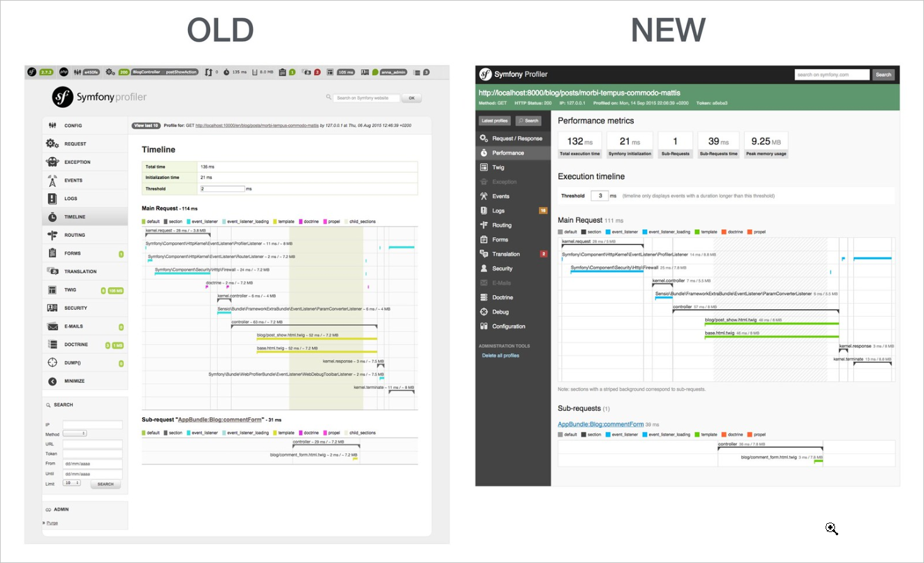Open the profiled localhost:10000 URL link in OLD

pyautogui.click(x=257, y=126)
